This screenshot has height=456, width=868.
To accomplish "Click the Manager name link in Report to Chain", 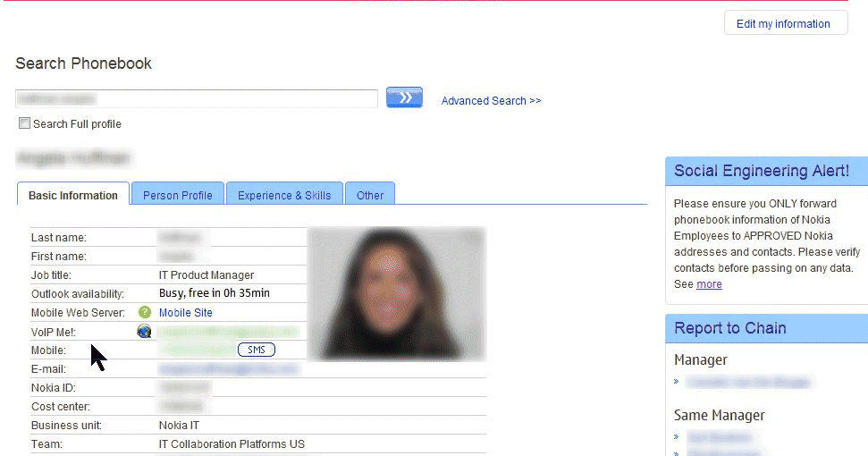I will coord(748,382).
